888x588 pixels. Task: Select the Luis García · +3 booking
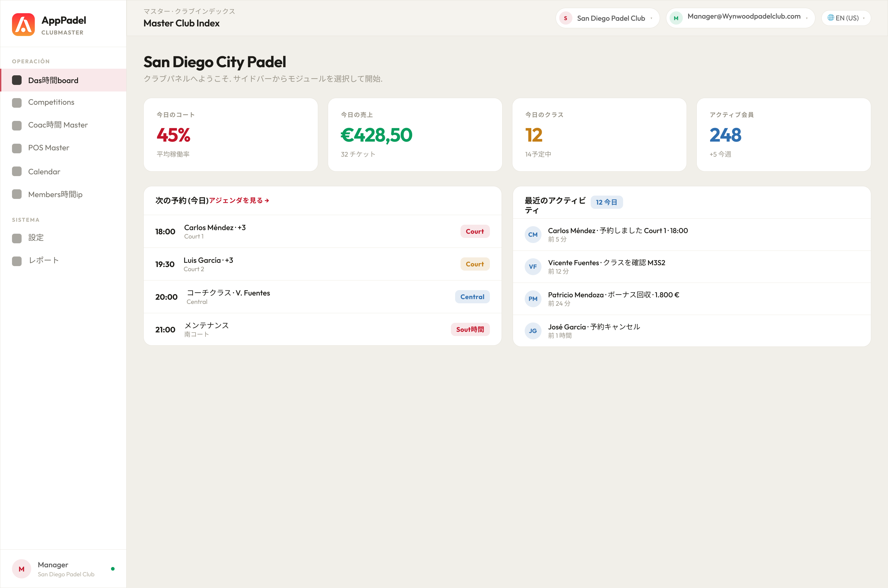(322, 264)
